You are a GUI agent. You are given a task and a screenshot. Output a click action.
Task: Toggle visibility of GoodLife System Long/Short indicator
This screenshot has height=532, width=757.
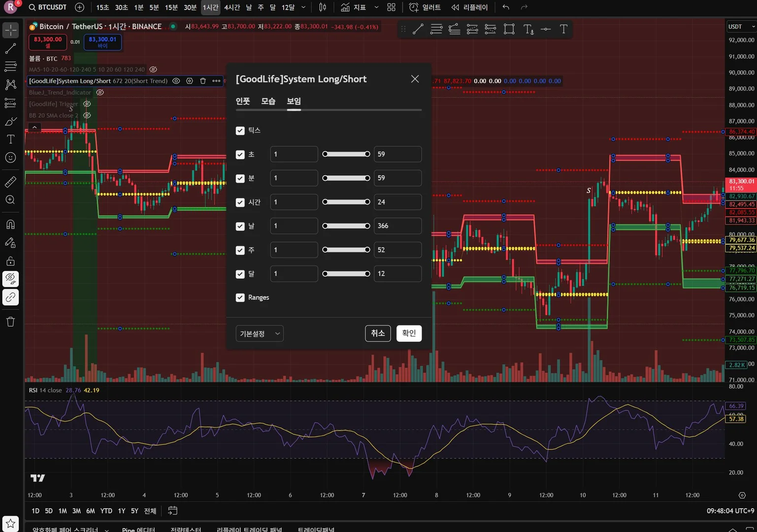tap(176, 81)
